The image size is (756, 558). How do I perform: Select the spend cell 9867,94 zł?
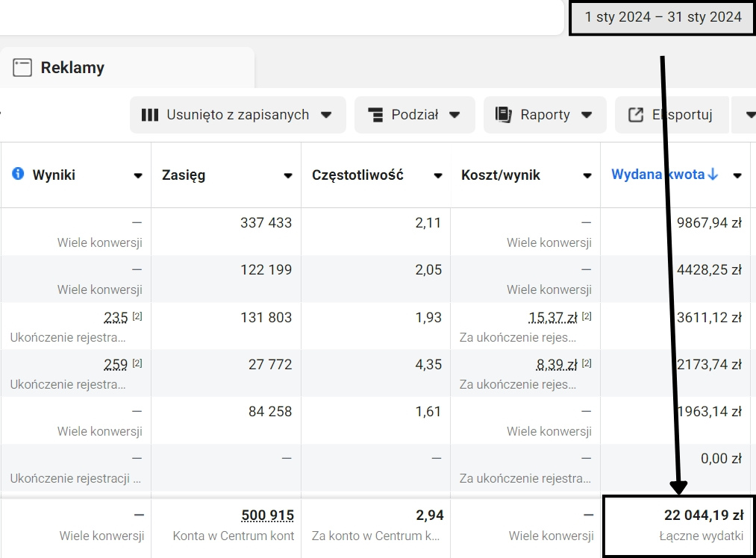(709, 222)
